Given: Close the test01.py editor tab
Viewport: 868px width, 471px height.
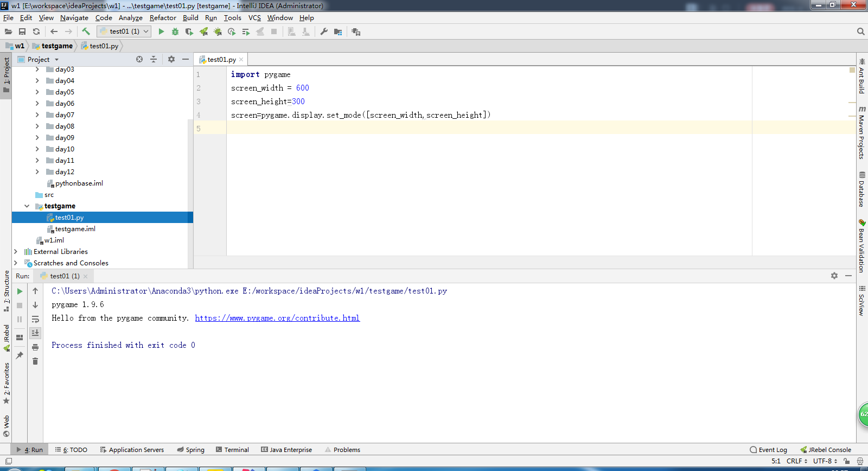Looking at the screenshot, I should pos(241,60).
